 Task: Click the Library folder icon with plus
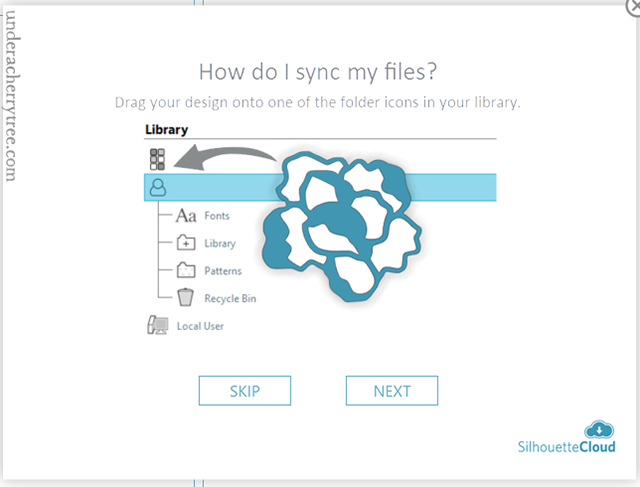tap(186, 242)
